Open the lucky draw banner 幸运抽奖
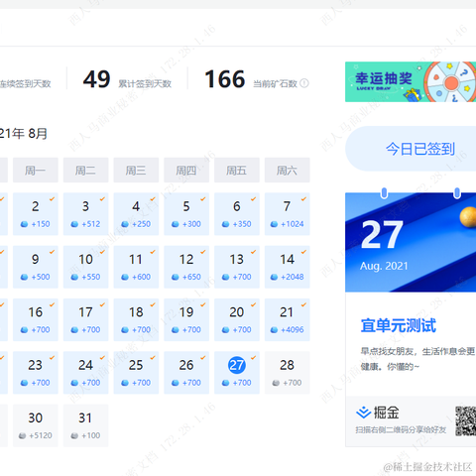This screenshot has width=476, height=476. click(411, 81)
